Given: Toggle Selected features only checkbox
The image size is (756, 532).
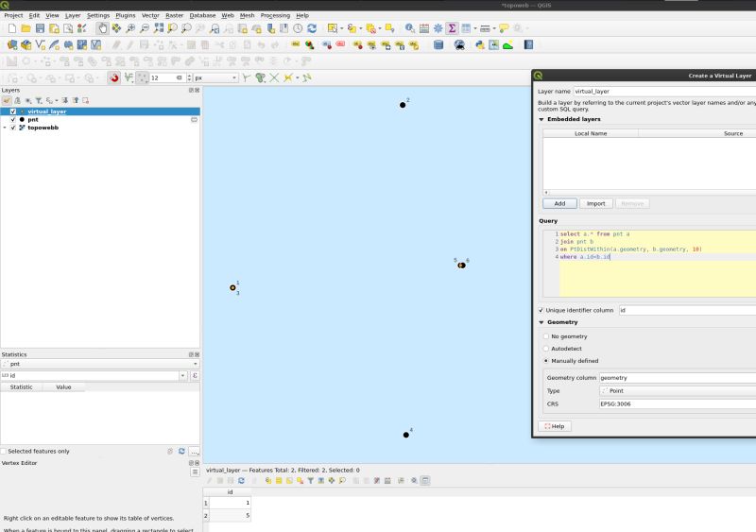Looking at the screenshot, I should pos(4,452).
